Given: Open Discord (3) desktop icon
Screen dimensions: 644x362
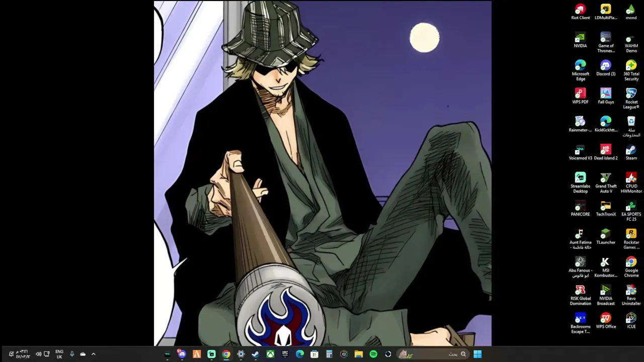Looking at the screenshot, I should pyautogui.click(x=606, y=68).
